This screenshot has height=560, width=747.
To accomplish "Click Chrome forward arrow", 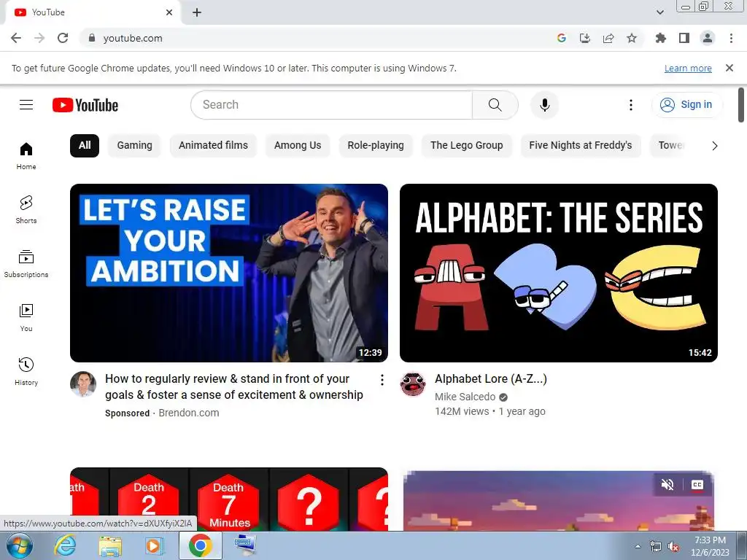I will (39, 38).
